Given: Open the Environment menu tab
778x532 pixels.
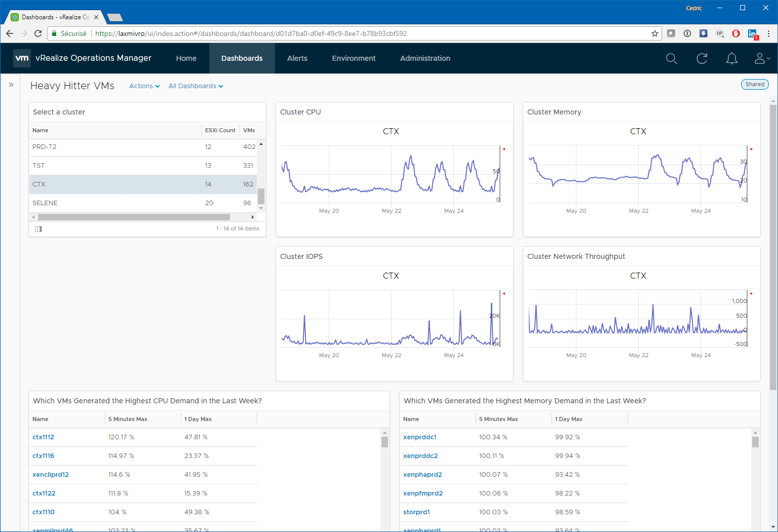Looking at the screenshot, I should tap(354, 58).
